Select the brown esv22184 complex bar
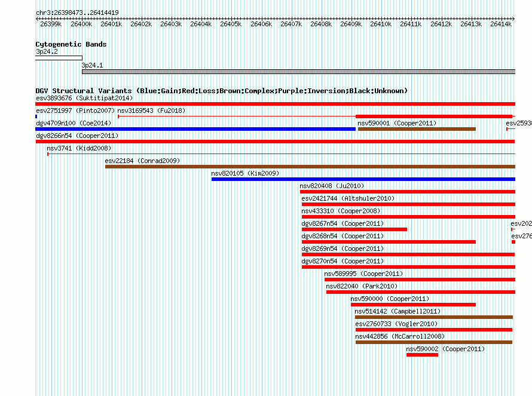This screenshot has width=532, height=396. point(310,167)
